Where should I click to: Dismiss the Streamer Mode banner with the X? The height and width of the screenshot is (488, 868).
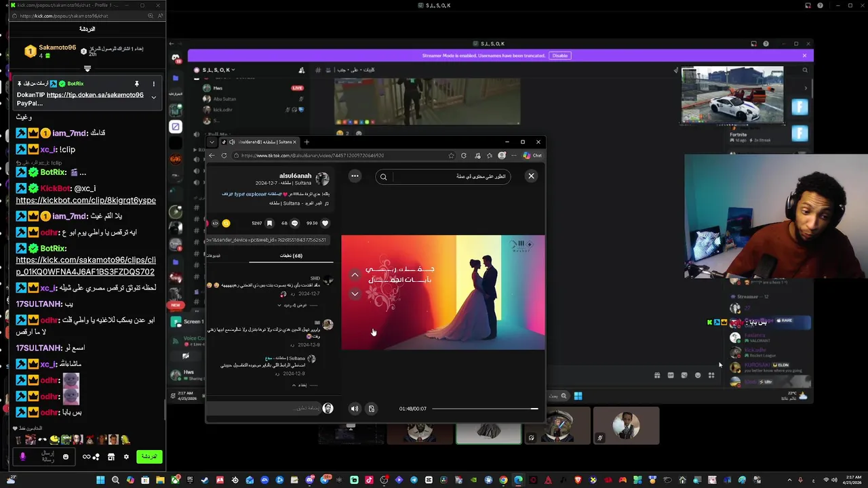click(x=804, y=56)
